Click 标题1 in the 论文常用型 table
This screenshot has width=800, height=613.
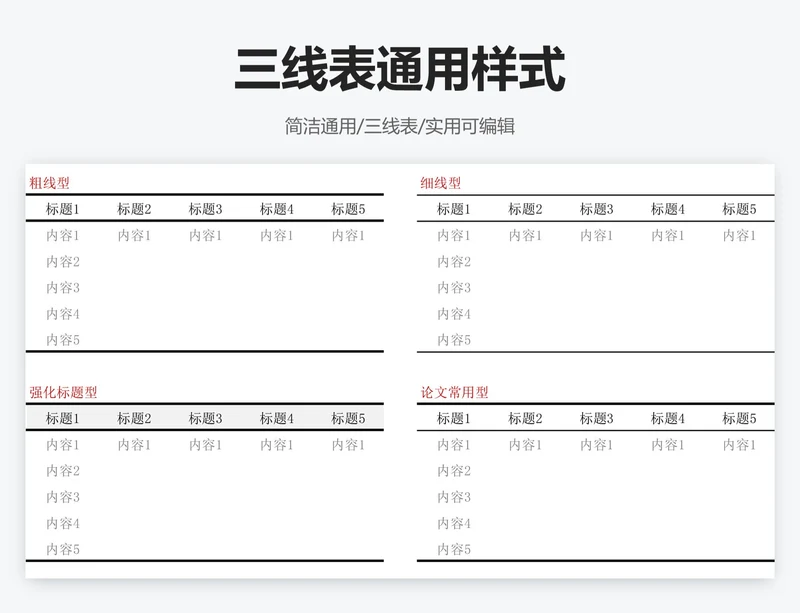454,419
